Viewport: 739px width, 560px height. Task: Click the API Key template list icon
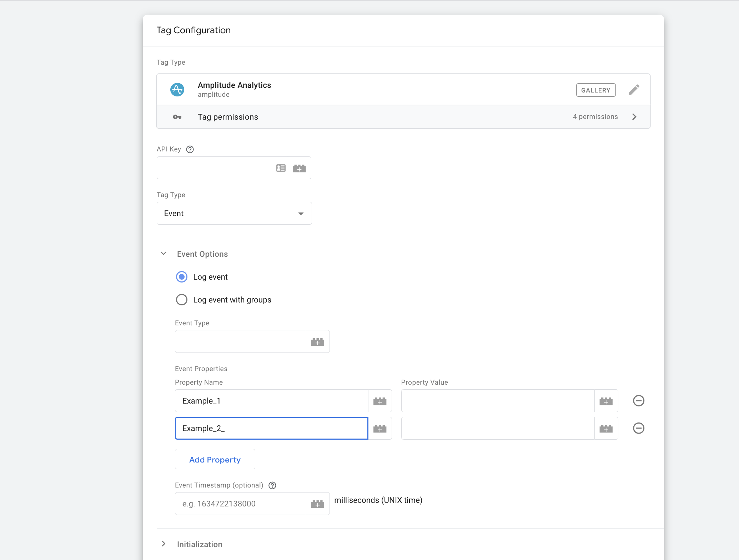281,168
